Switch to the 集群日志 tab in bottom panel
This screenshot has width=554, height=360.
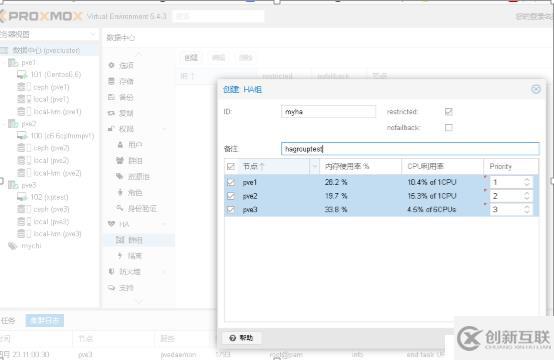coord(45,320)
